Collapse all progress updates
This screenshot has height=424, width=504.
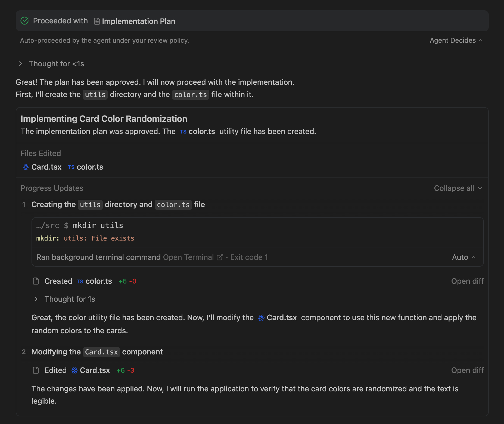click(x=458, y=188)
